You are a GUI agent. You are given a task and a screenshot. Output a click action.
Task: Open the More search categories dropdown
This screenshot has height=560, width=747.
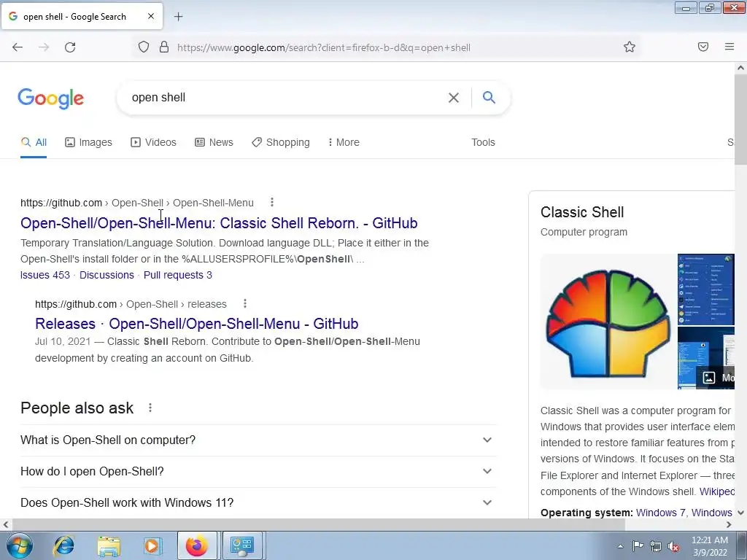click(x=344, y=142)
